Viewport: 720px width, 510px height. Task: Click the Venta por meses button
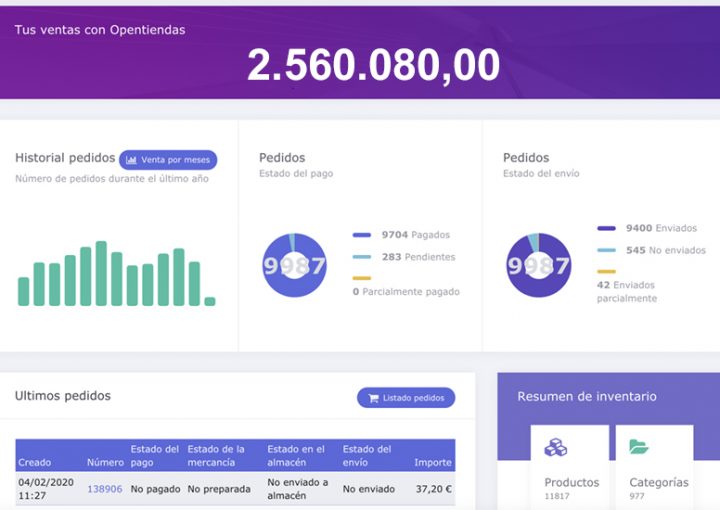(x=168, y=160)
